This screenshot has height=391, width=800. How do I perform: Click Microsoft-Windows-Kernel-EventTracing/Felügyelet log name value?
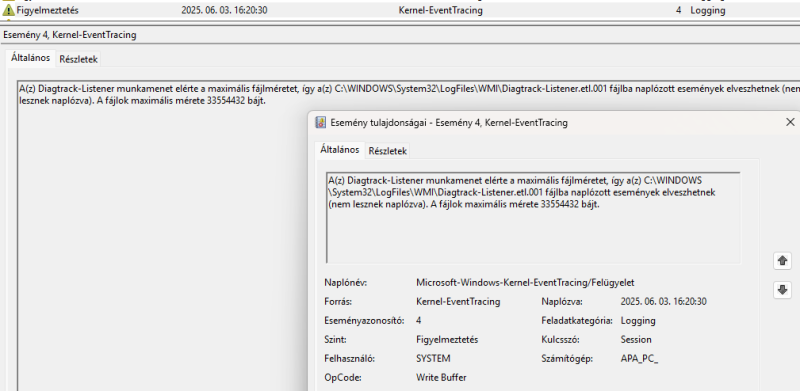coord(525,282)
